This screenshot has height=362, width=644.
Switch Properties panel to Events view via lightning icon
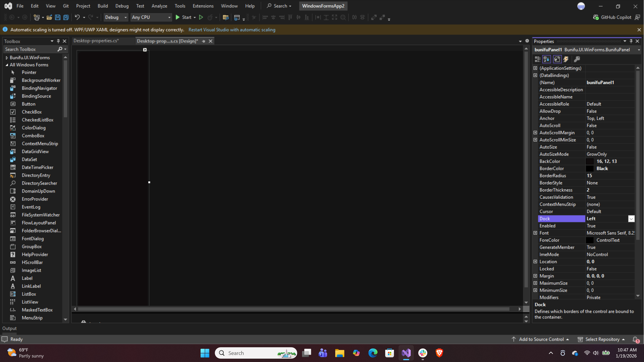566,59
